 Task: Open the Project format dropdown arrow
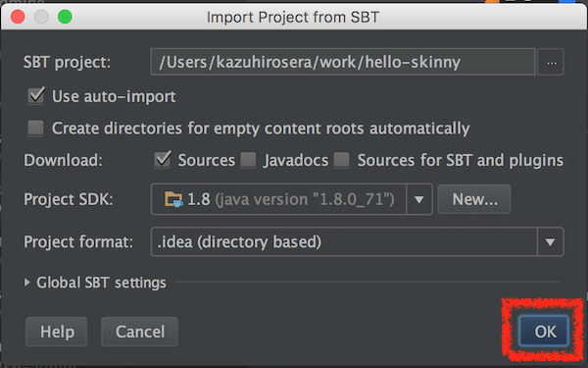[x=550, y=241]
